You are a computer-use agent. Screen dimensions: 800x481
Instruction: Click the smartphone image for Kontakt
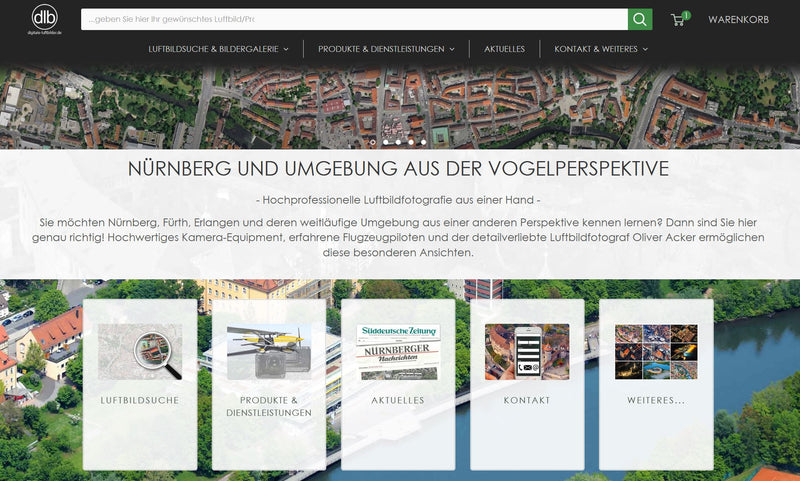tap(526, 351)
